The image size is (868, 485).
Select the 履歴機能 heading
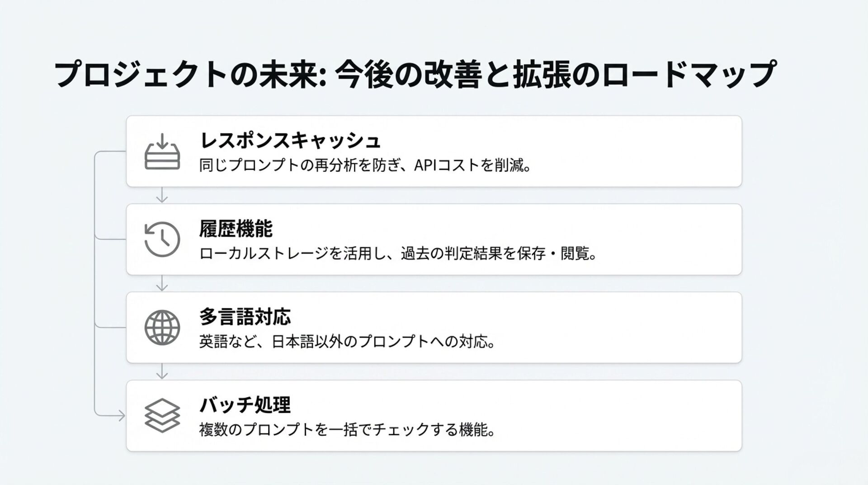pyautogui.click(x=236, y=228)
